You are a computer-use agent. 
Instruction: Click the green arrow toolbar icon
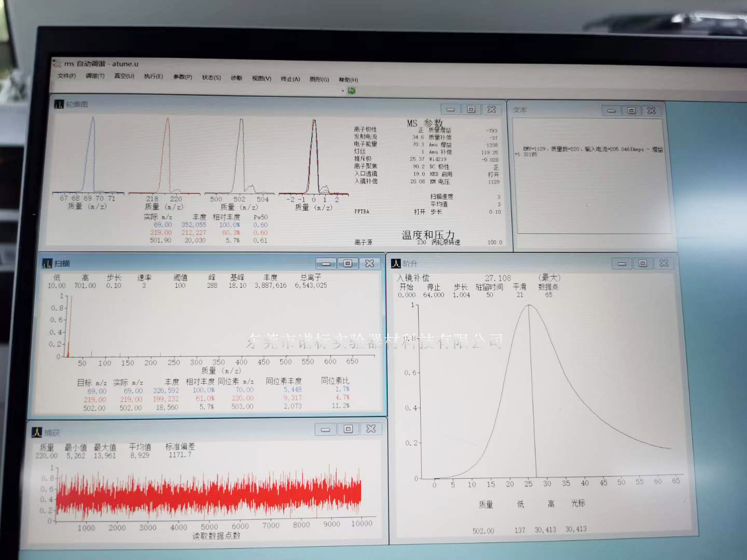[352, 91]
